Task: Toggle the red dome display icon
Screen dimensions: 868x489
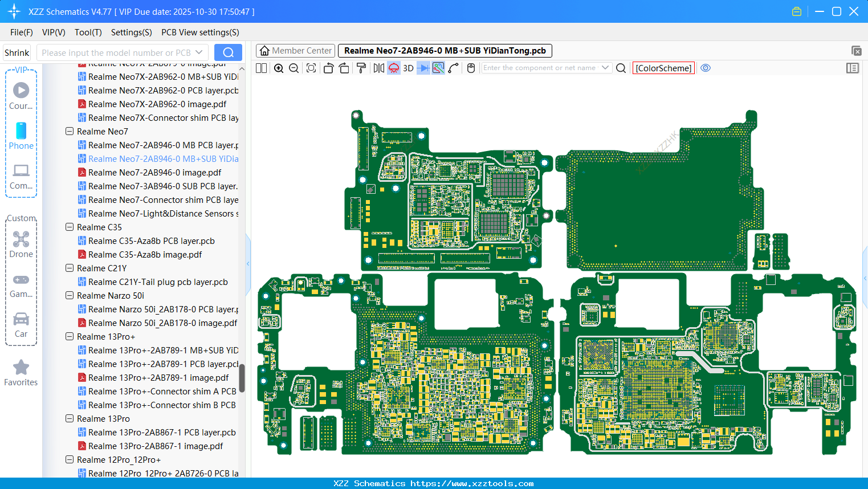Action: pyautogui.click(x=394, y=68)
